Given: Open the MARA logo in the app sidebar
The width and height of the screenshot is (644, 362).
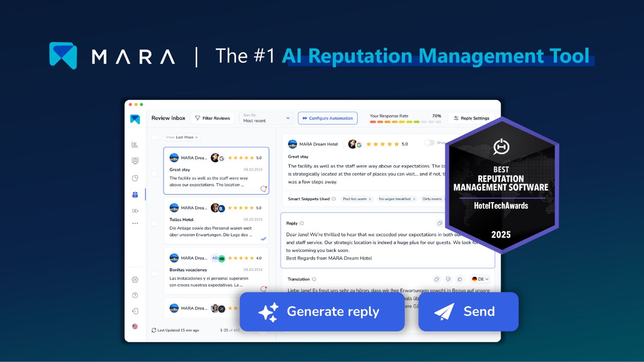Looking at the screenshot, I should pos(135,119).
